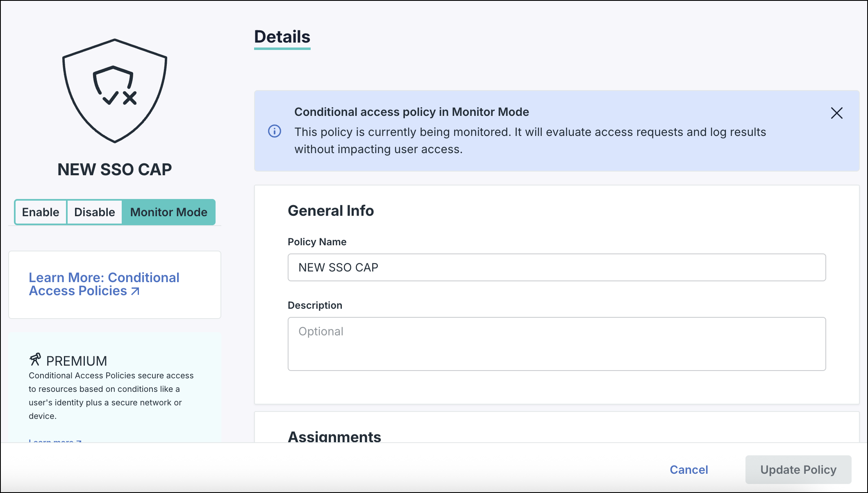Click the Policy Name label
Image resolution: width=868 pixels, height=493 pixels.
coord(317,242)
